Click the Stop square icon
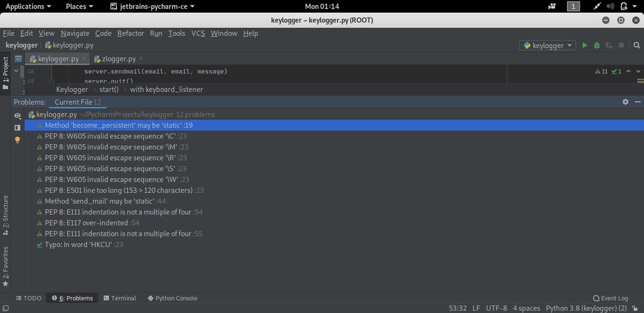The width and height of the screenshot is (644, 313). pos(621,45)
